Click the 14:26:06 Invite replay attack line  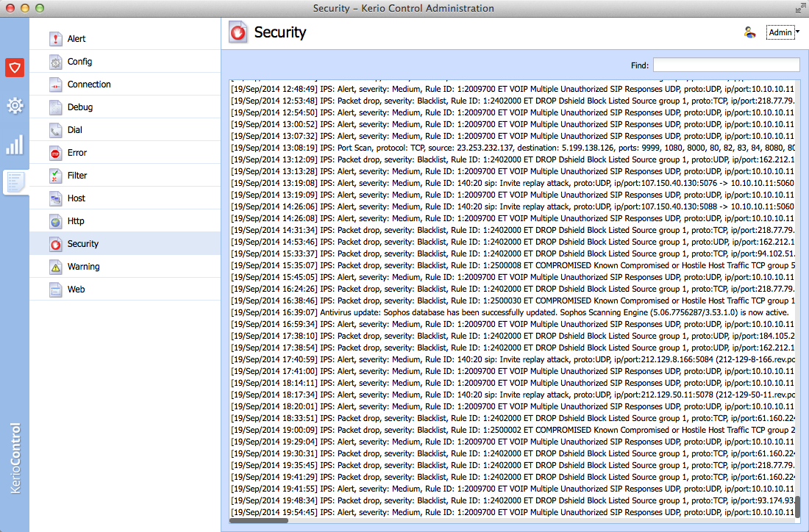[513, 206]
